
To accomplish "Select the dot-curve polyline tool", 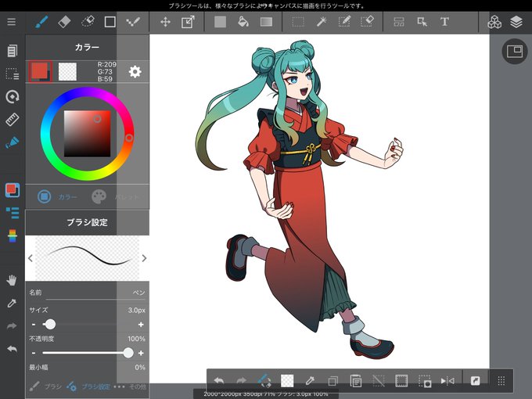I will 133,22.
